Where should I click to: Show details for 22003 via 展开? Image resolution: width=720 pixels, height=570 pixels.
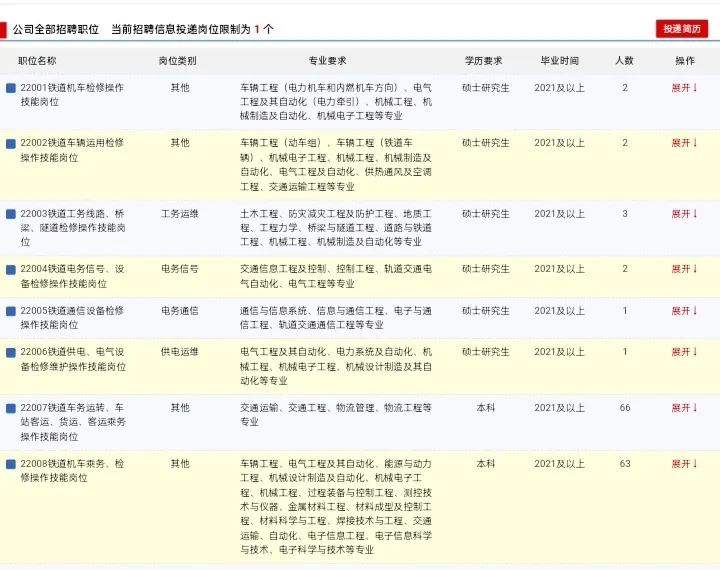pos(684,214)
